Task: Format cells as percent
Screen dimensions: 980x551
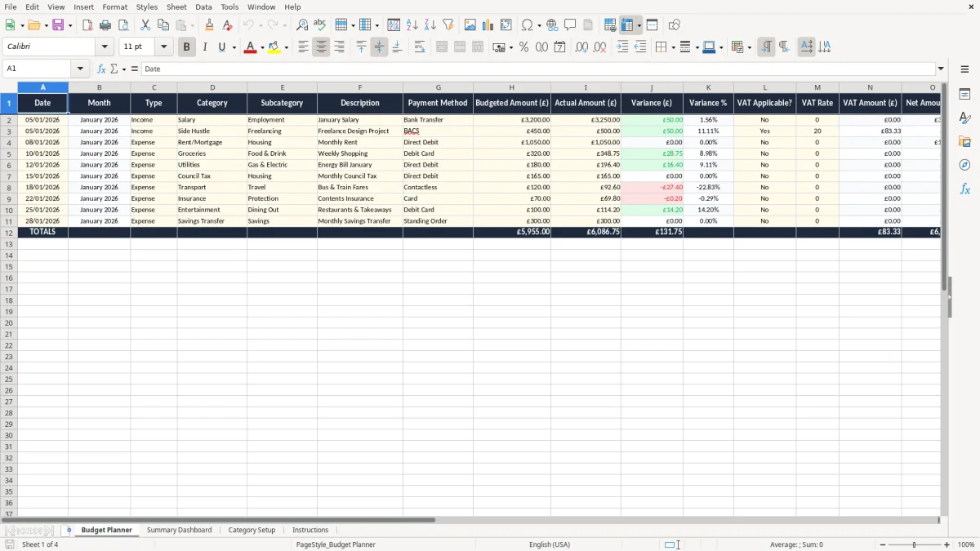Action: tap(523, 47)
